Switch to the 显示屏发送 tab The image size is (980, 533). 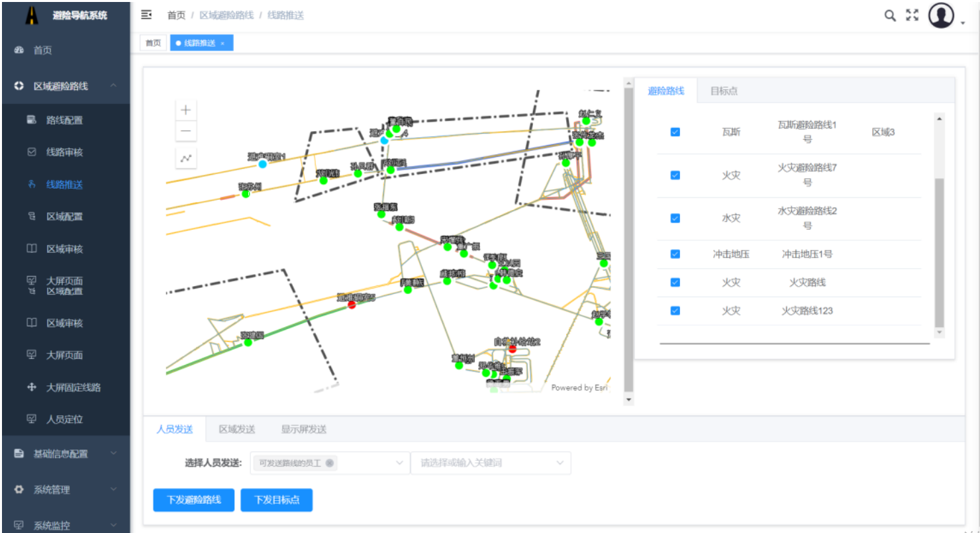303,429
